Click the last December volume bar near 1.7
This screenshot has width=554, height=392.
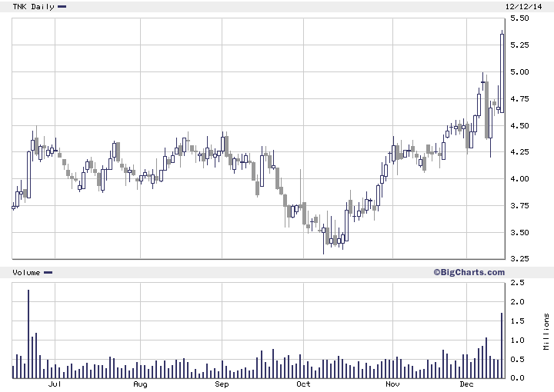[x=502, y=346]
